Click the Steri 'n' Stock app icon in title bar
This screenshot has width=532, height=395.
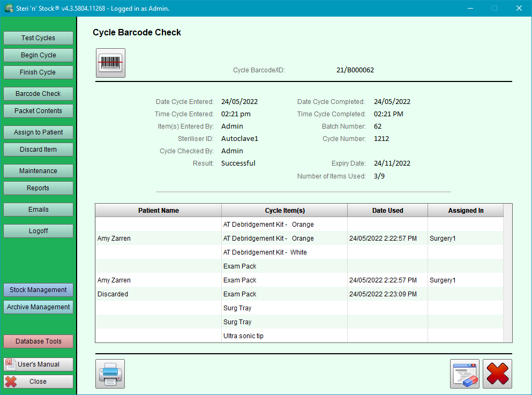pyautogui.click(x=9, y=8)
